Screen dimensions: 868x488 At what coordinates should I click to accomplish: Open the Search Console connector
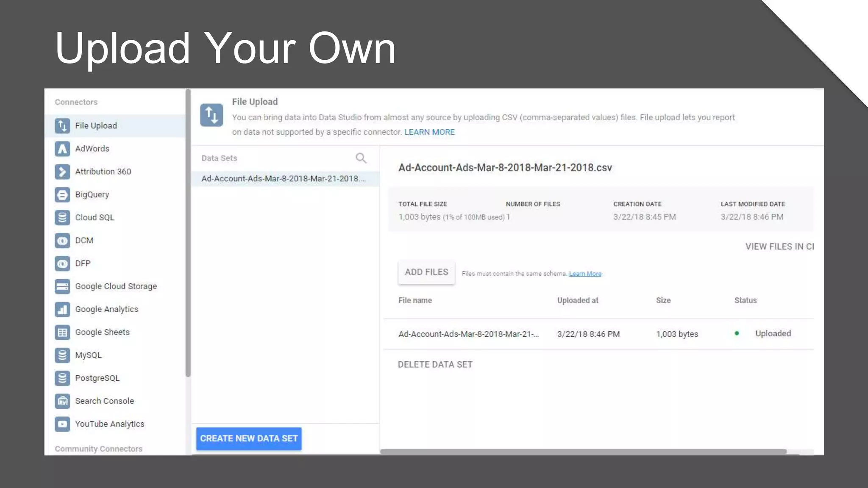click(x=104, y=401)
